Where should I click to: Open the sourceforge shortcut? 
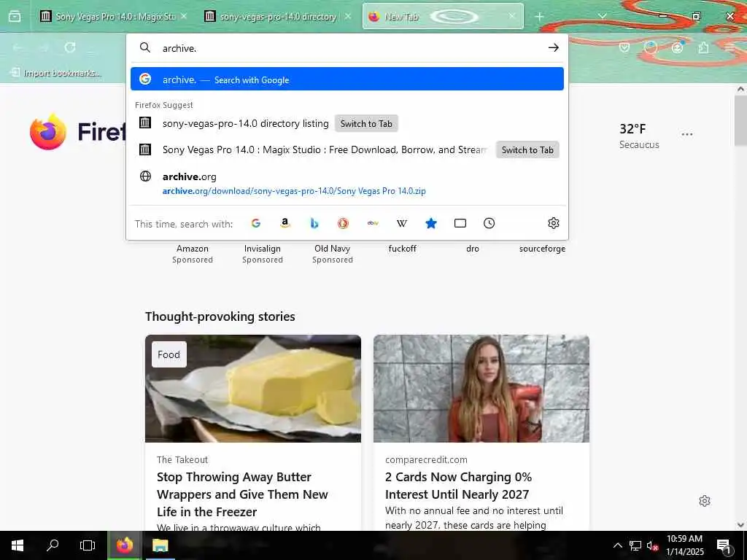coord(542,249)
